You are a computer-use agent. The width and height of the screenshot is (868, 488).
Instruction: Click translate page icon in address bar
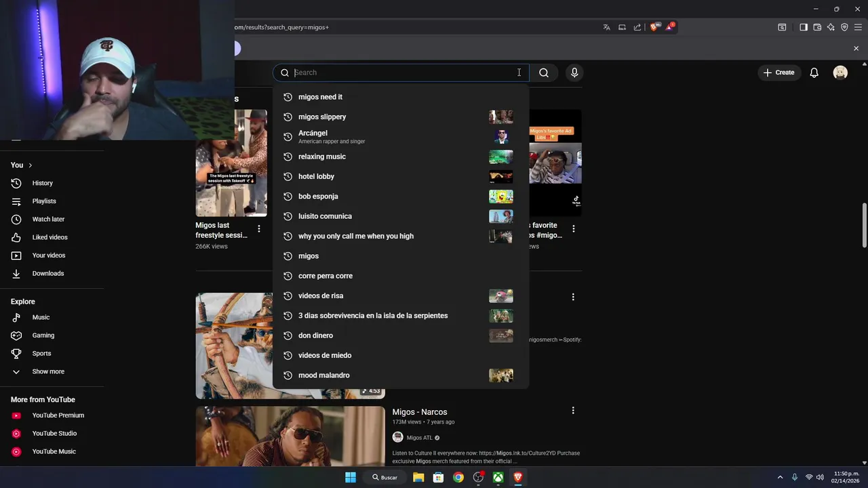tap(606, 27)
